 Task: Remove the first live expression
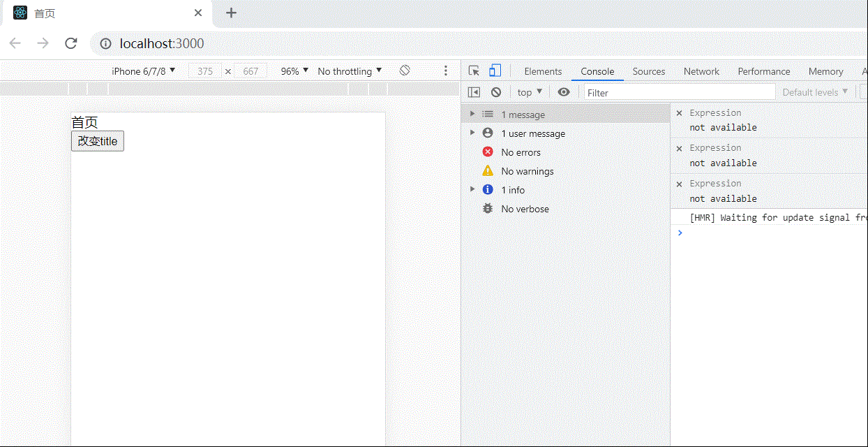tap(679, 112)
